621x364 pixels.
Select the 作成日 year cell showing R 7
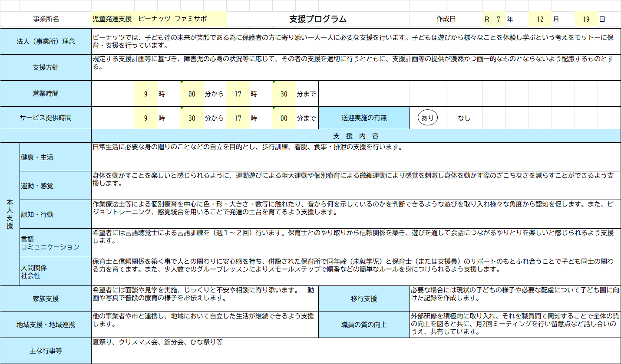click(x=494, y=20)
